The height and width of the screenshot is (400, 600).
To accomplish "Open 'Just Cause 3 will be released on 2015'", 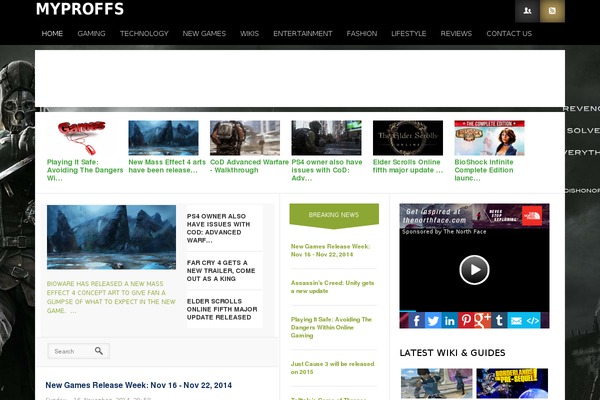I will 332,368.
